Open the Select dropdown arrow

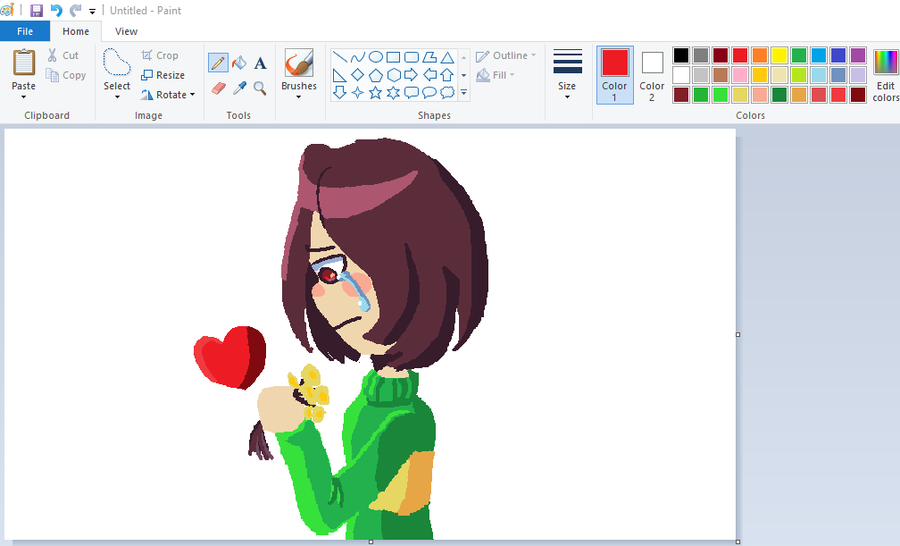[x=117, y=97]
